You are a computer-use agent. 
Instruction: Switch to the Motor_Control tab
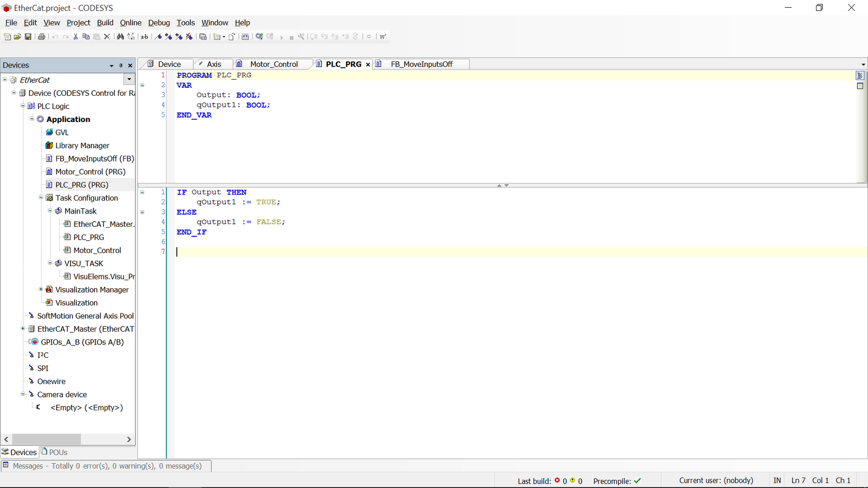tap(274, 64)
